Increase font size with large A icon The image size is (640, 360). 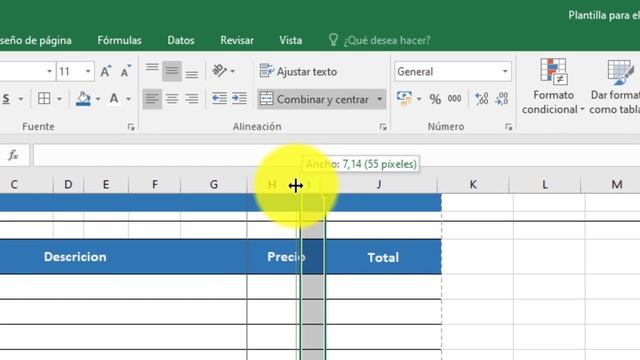(x=106, y=71)
